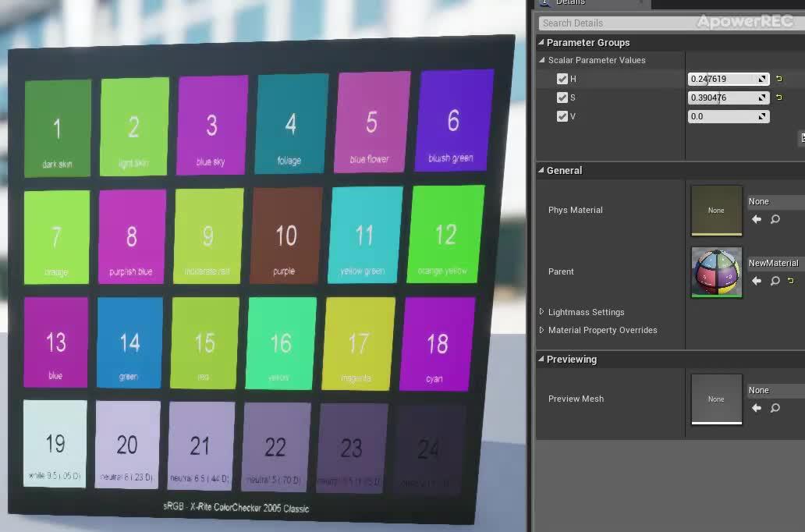The width and height of the screenshot is (805, 532).
Task: Browse to Preview Mesh in Content Browser
Action: (x=775, y=408)
